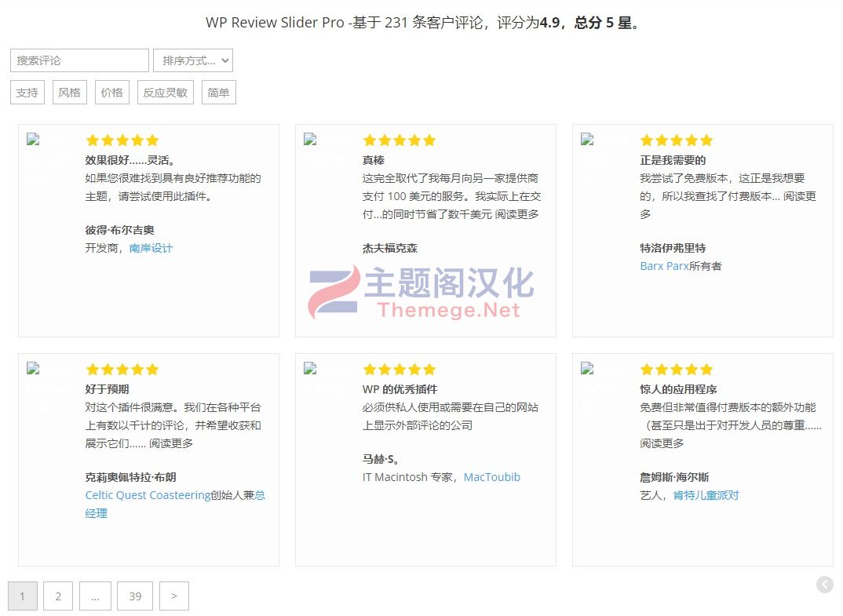Open the 排序方式 sort dropdown
The width and height of the screenshot is (843, 616).
point(193,60)
